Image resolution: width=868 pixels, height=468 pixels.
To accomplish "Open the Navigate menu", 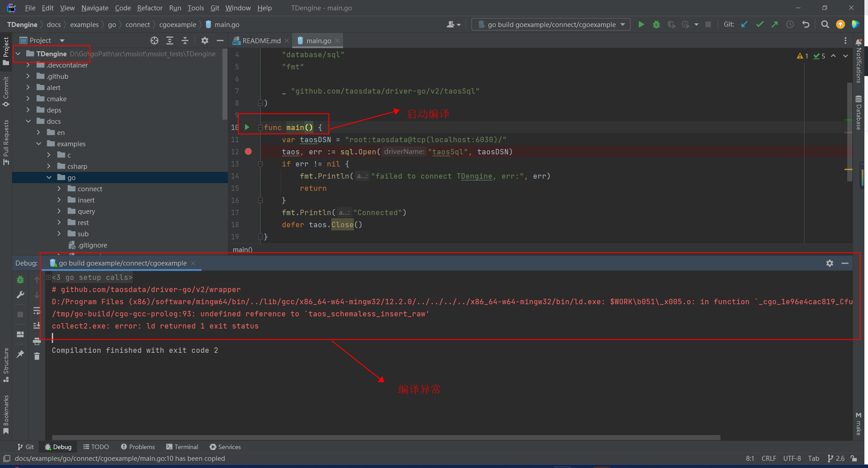I will click(x=95, y=8).
